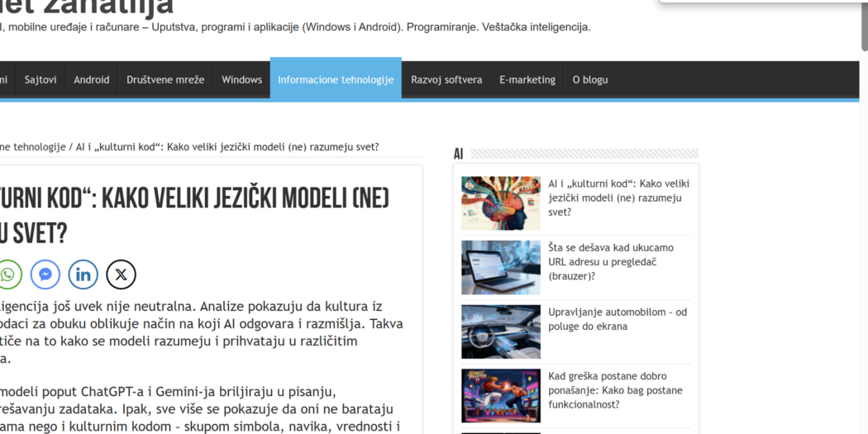Navigate to E-marketing category
The width and height of the screenshot is (868, 434).
[527, 80]
